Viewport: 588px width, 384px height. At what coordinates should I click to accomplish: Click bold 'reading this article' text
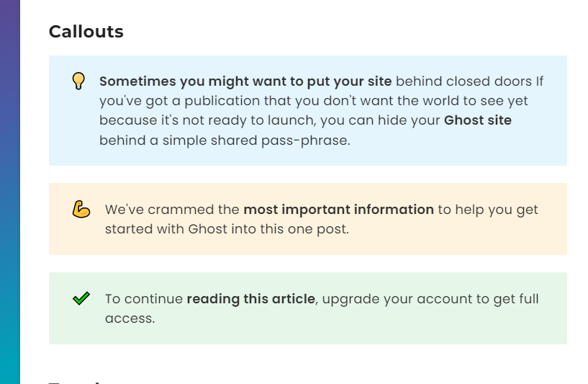[251, 299]
